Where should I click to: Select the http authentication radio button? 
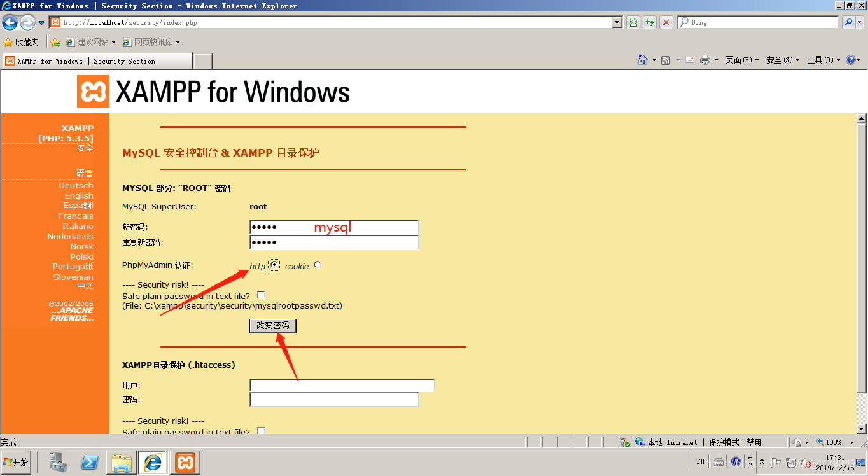[274, 265]
